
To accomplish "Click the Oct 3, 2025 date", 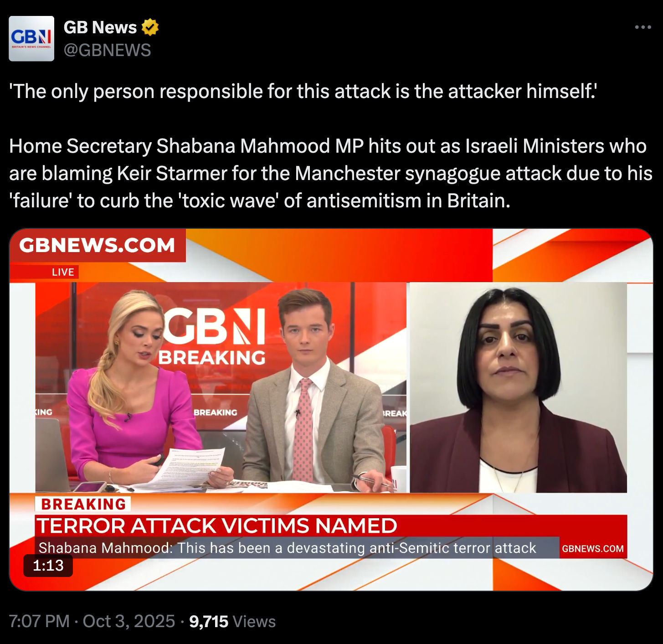I will click(x=129, y=621).
